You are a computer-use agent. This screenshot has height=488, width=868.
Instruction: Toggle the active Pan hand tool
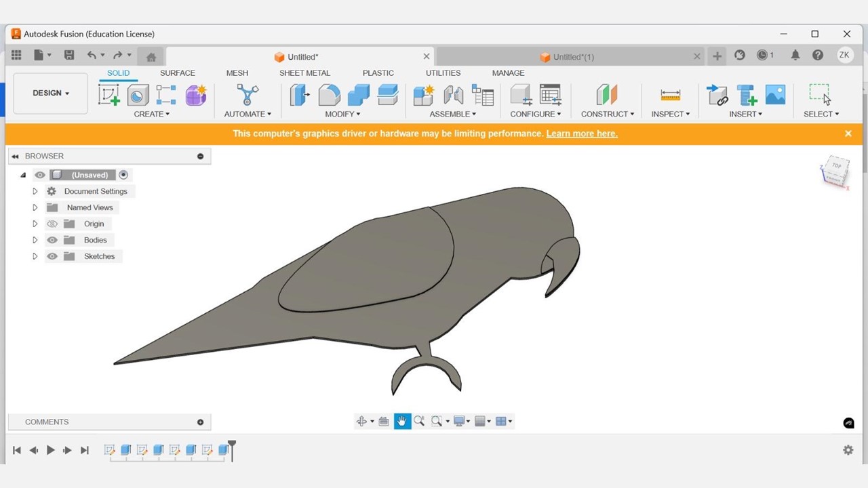402,422
